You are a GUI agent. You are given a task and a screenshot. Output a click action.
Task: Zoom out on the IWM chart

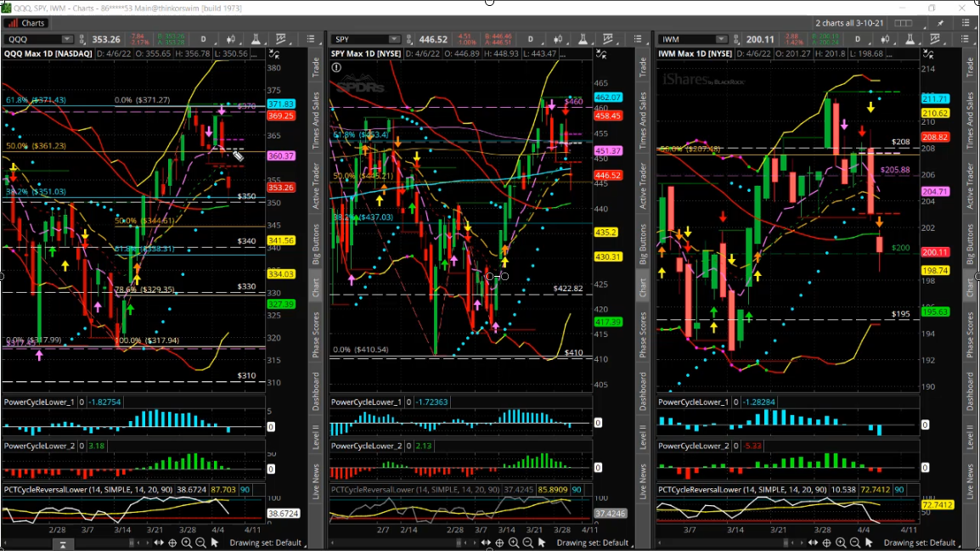[855, 543]
